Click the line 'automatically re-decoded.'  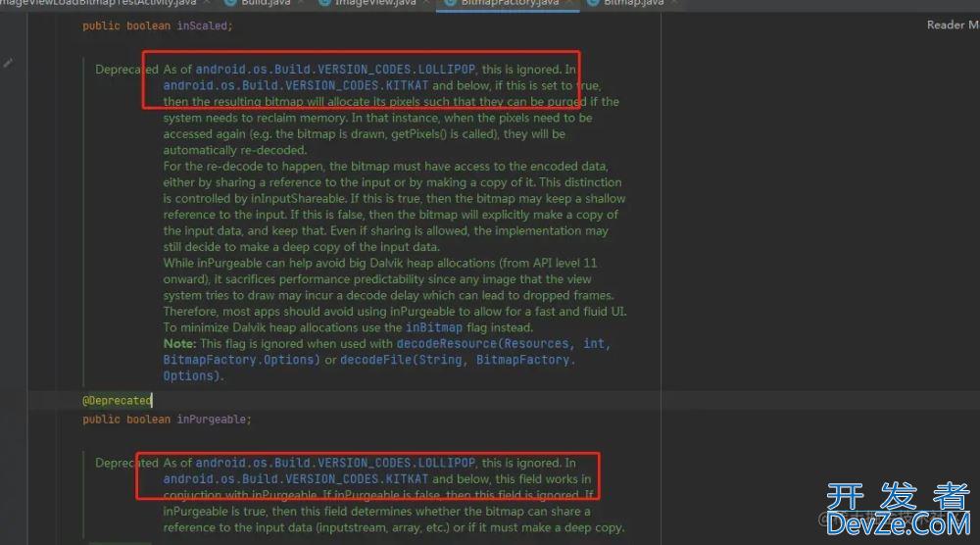tap(235, 150)
